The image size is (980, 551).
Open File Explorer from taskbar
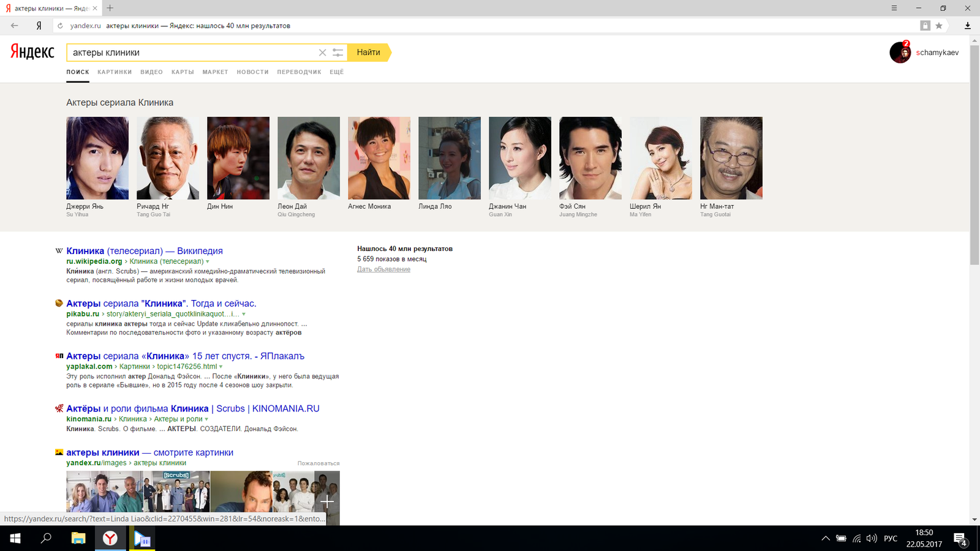coord(78,539)
